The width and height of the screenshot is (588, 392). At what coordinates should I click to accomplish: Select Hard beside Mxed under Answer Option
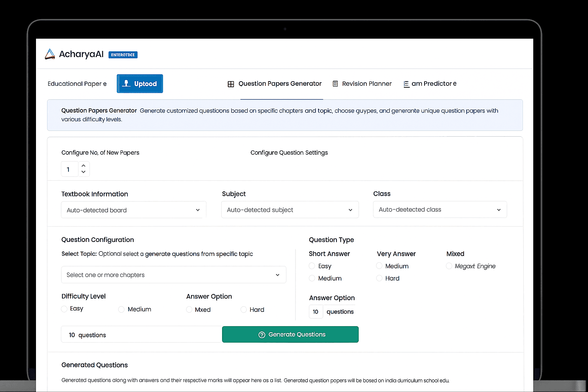point(243,309)
